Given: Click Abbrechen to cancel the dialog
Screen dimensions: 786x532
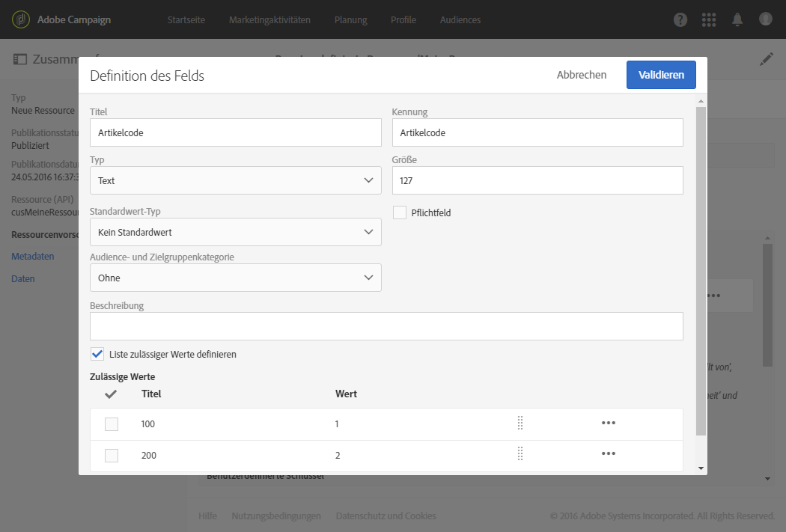Looking at the screenshot, I should pos(582,75).
